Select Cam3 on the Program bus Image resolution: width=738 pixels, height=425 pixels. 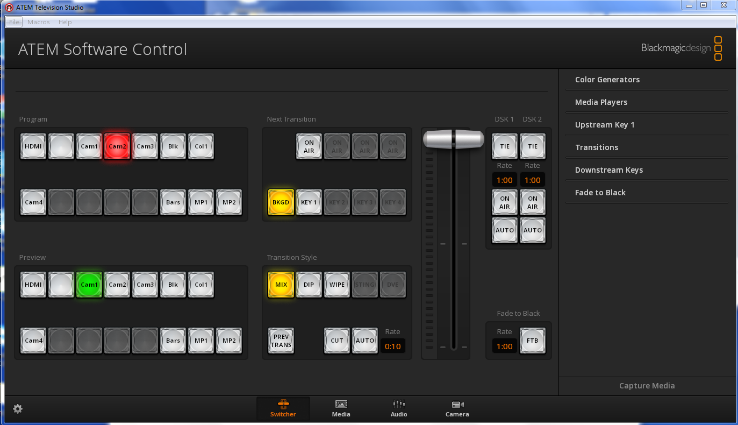click(145, 146)
